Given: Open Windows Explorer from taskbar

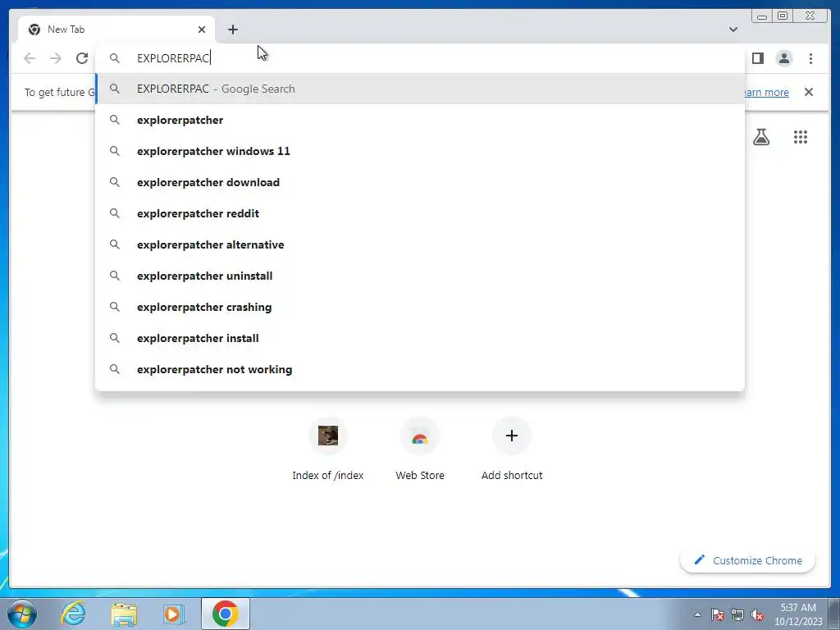Looking at the screenshot, I should tap(124, 614).
